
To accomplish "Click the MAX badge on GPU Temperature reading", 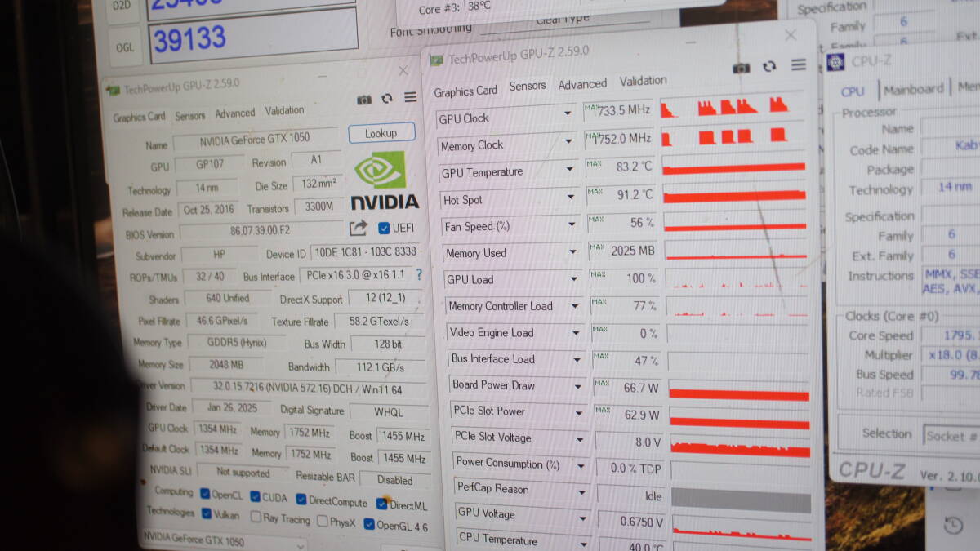I will [x=595, y=165].
